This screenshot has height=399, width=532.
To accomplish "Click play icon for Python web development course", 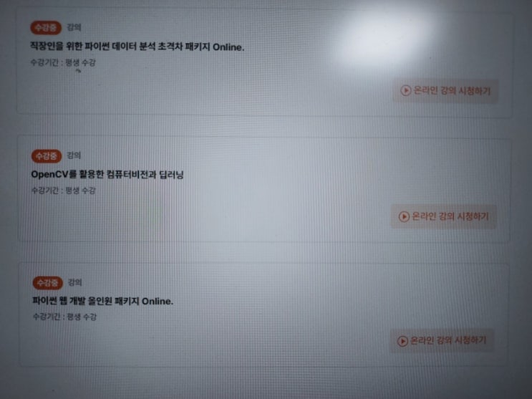I will point(402,341).
